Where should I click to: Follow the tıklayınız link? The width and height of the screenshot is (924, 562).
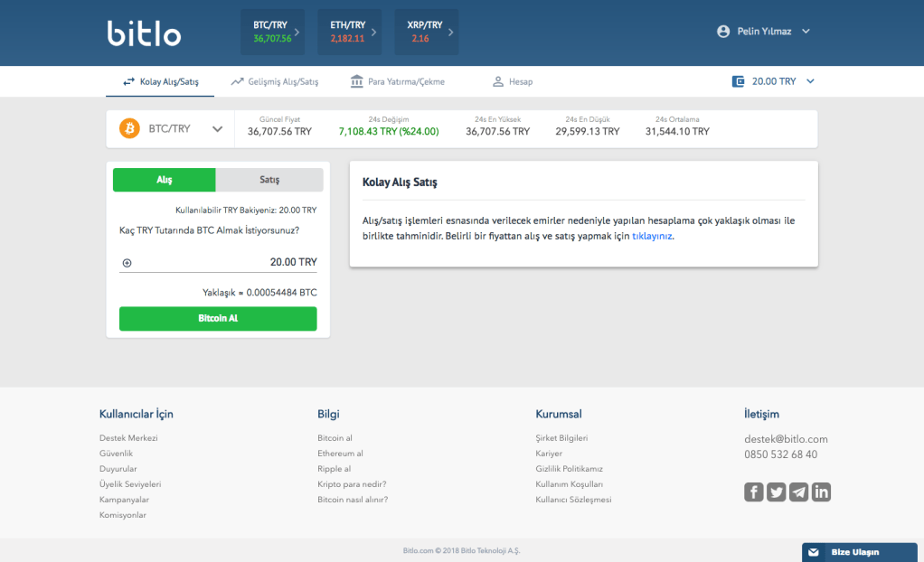pyautogui.click(x=652, y=237)
